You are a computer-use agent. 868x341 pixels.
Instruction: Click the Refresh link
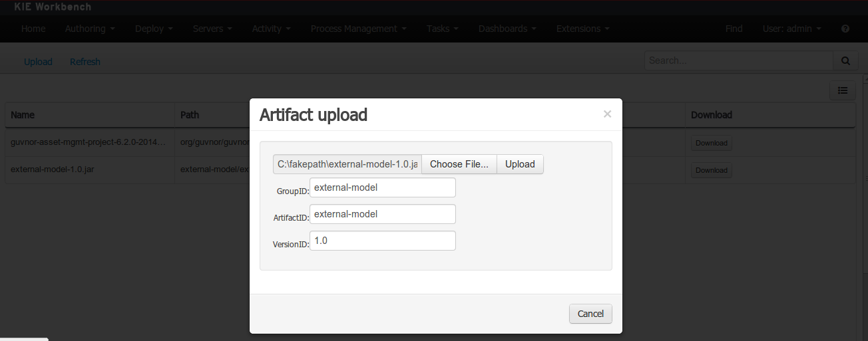pos(85,62)
